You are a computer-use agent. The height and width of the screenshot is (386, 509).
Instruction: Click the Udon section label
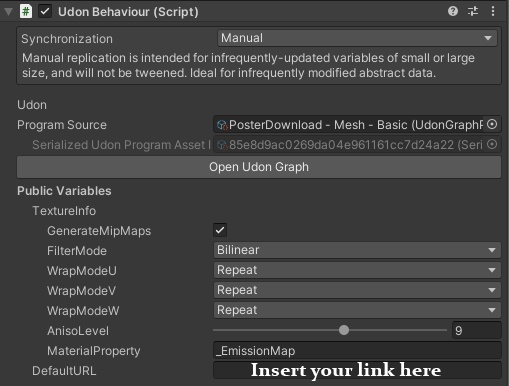[x=32, y=105]
